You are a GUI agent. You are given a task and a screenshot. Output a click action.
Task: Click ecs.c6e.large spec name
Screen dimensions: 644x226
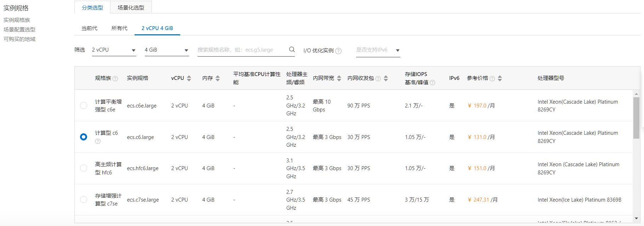[142, 106]
